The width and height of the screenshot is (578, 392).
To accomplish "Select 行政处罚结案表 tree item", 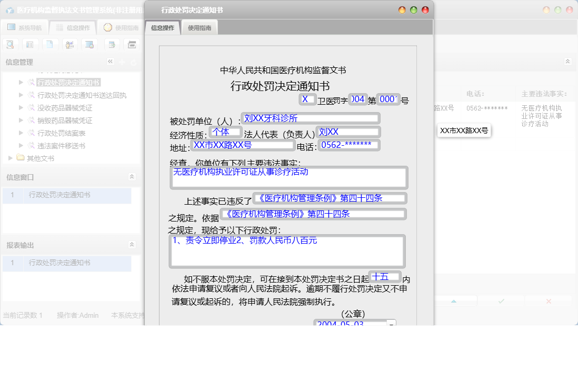I will coord(61,133).
